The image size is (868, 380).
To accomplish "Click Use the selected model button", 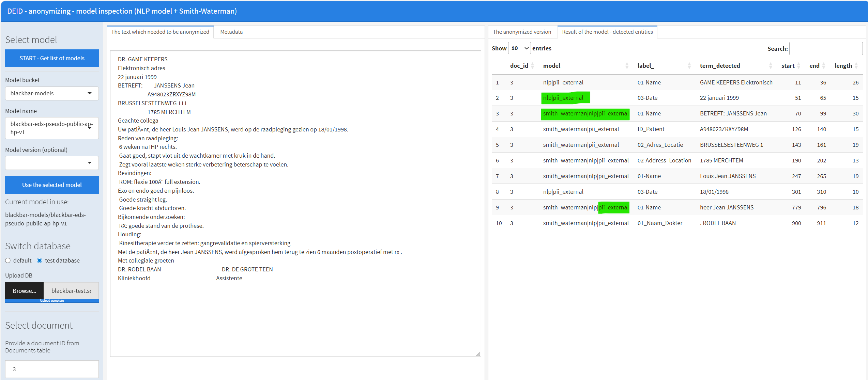I will [52, 185].
